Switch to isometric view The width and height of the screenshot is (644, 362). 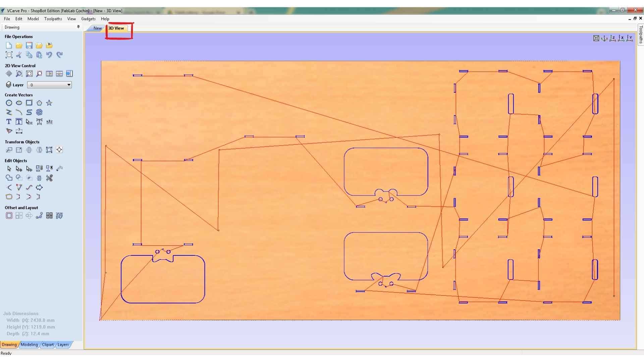pos(604,38)
